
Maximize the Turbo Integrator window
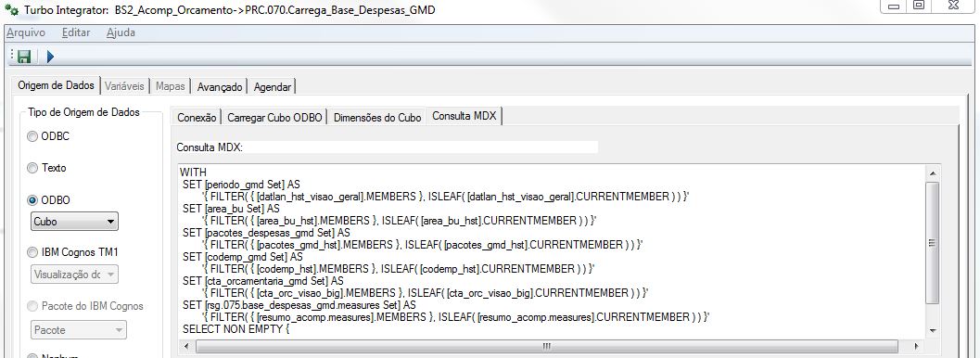918,6
